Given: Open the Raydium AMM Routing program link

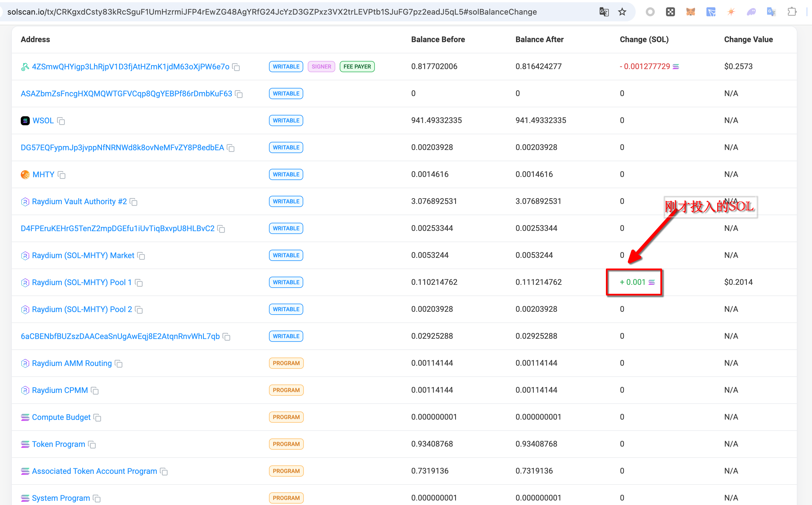Looking at the screenshot, I should [x=72, y=363].
